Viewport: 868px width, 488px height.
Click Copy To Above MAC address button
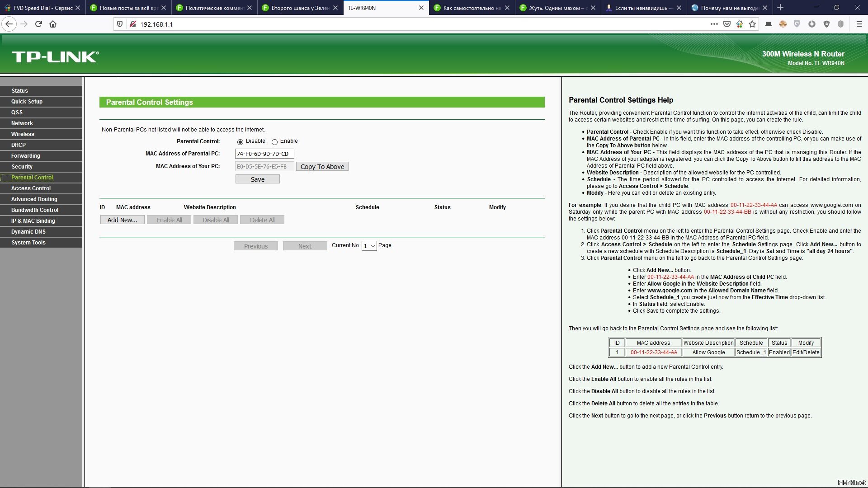tap(322, 166)
